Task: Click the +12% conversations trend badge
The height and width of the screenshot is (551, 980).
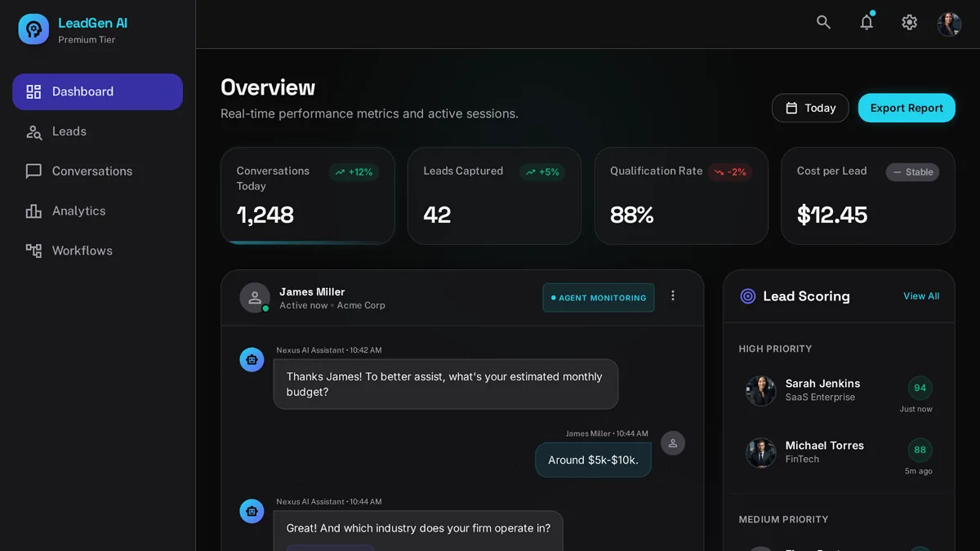Action: coord(354,172)
